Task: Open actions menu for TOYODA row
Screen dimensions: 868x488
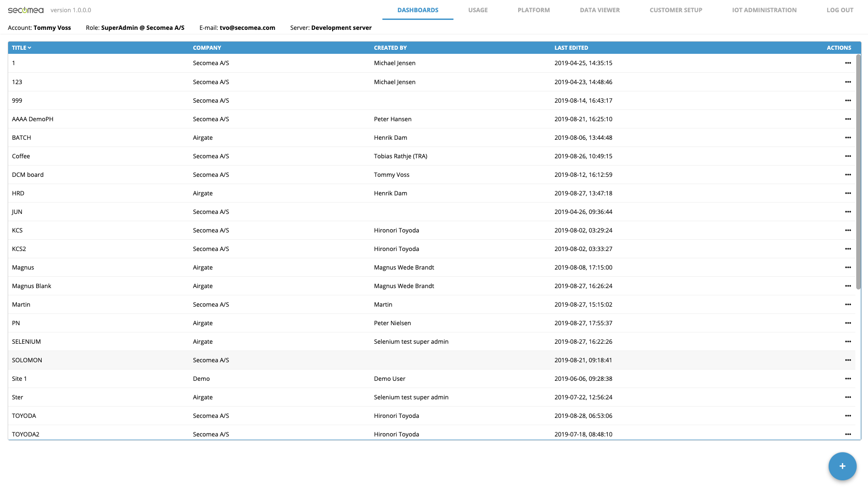Action: click(848, 416)
